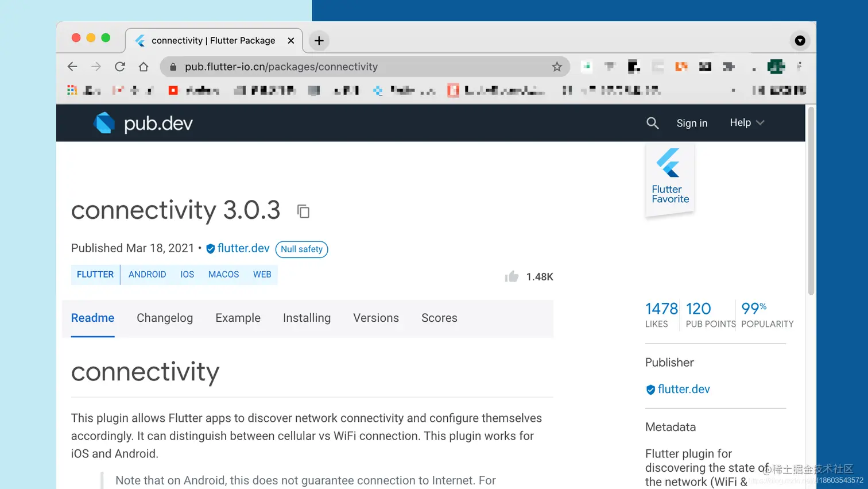Screen dimensions: 868x489
Task: Switch to the Scores tab
Action: [x=439, y=318]
